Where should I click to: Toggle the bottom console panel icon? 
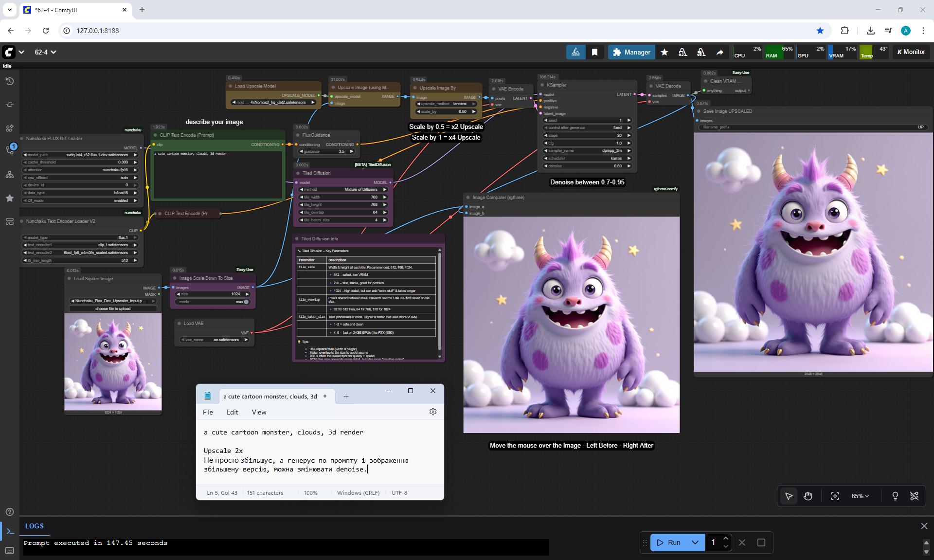(x=10, y=531)
